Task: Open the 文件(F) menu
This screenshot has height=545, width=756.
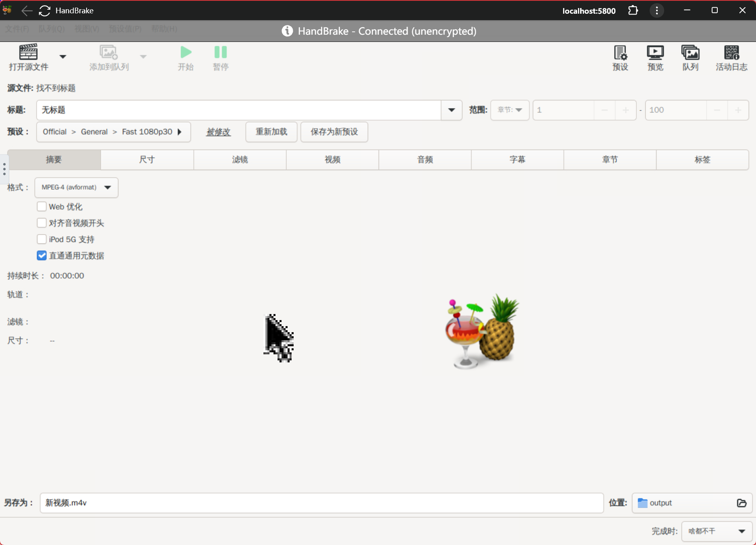Action: coord(17,29)
